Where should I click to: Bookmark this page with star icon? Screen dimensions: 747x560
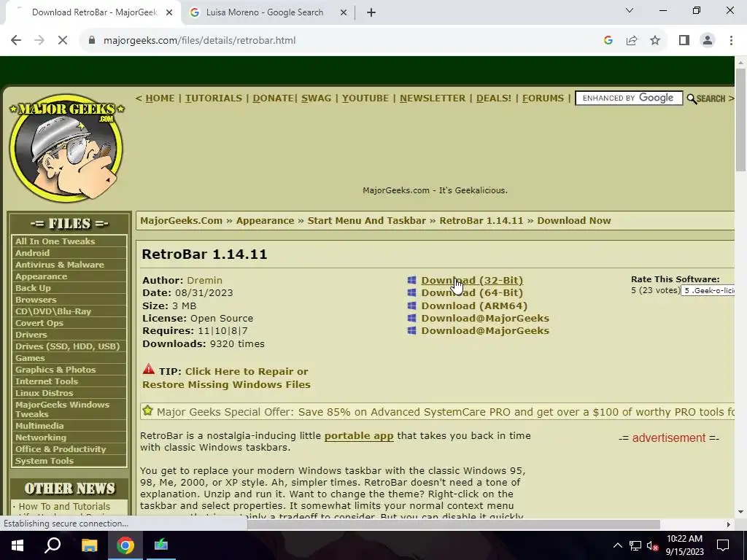(x=655, y=41)
